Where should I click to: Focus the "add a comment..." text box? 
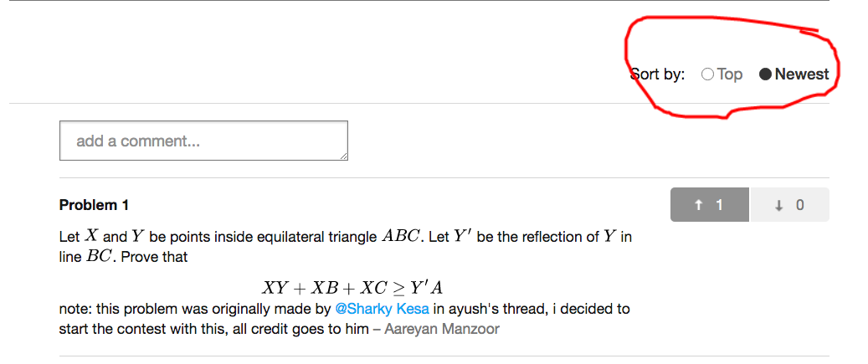pos(203,141)
